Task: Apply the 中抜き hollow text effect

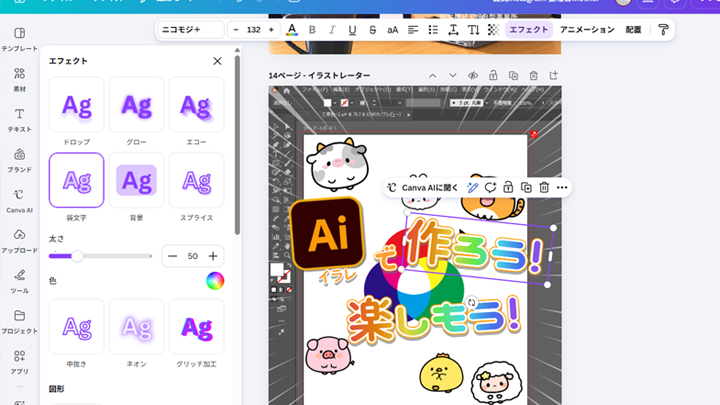Action: point(76,326)
